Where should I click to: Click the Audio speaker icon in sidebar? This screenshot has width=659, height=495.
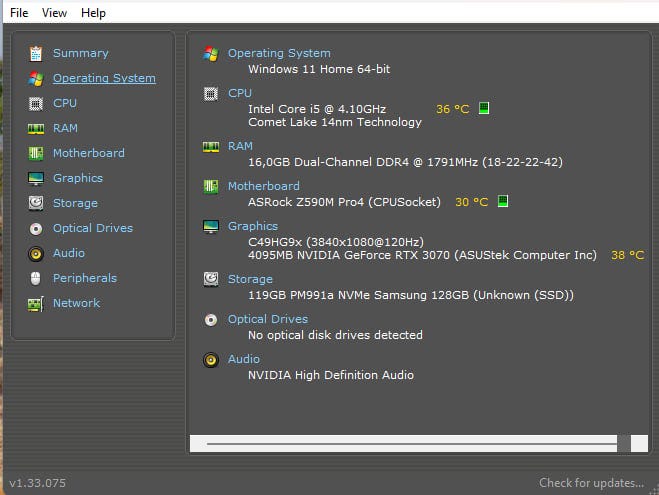coord(36,253)
